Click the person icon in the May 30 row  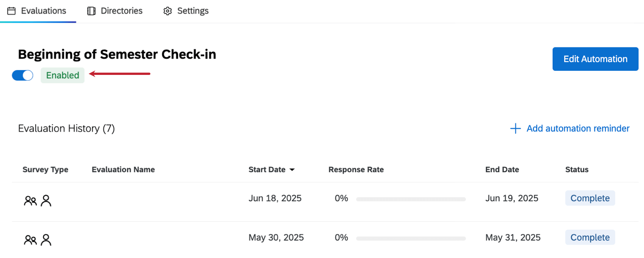click(45, 239)
